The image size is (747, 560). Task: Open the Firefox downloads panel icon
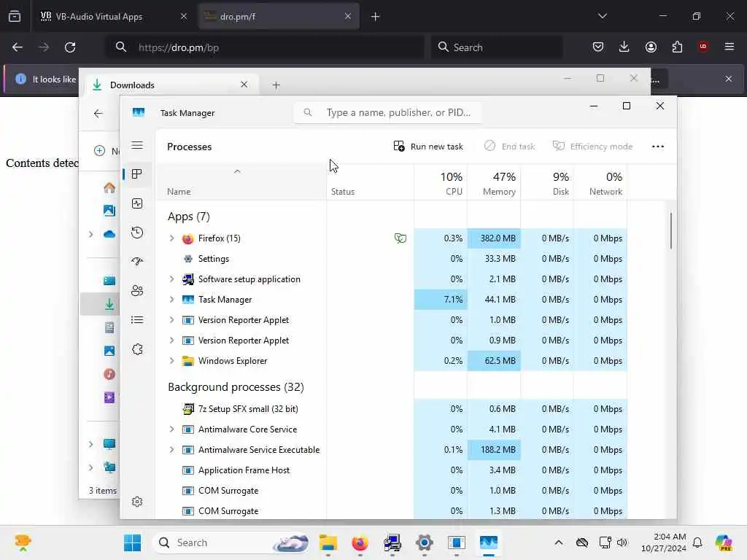(x=624, y=47)
